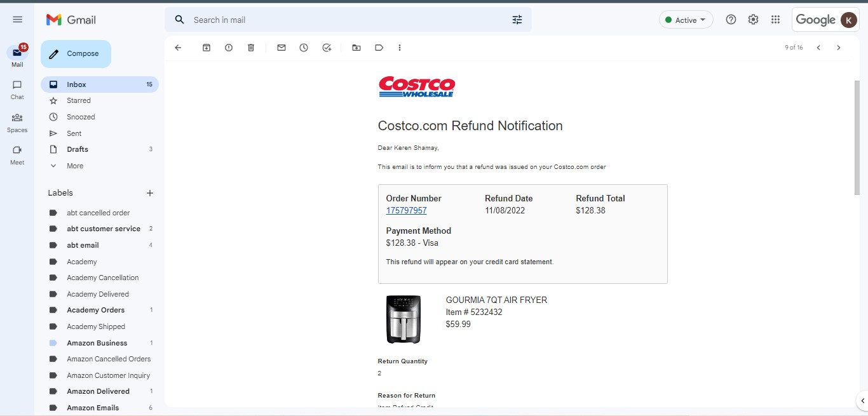Click the Gourmia air fryer product image
868x416 pixels.
[403, 319]
